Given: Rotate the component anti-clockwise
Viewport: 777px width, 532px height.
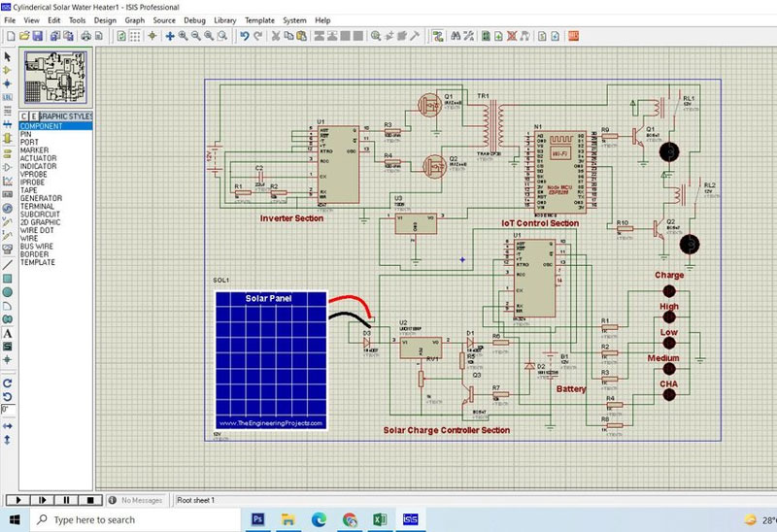Looking at the screenshot, I should [8, 397].
